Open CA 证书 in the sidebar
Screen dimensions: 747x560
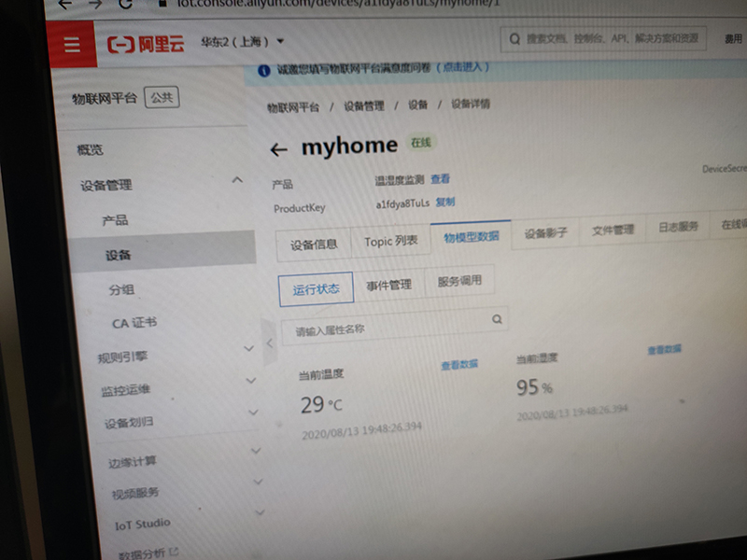[x=134, y=323]
